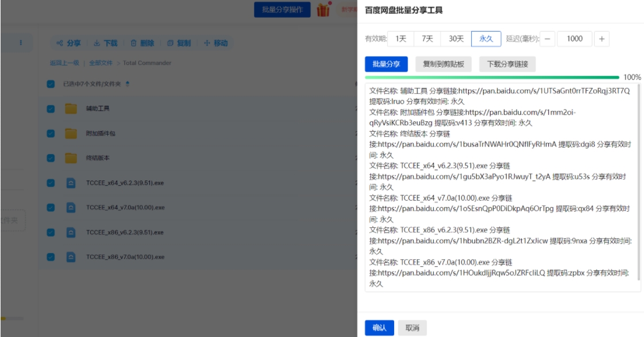Click the sort arrow beside 已选中7个文件/文件夹
Viewport: 644px width, 337px height.
(x=128, y=84)
